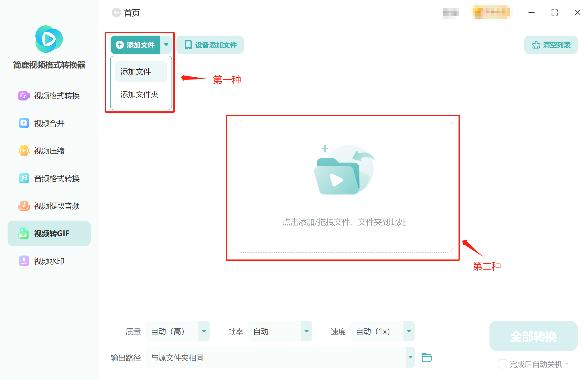Choose 添加文件夹 in the dropdown menu
Image resolution: width=588 pixels, height=380 pixels.
(139, 94)
